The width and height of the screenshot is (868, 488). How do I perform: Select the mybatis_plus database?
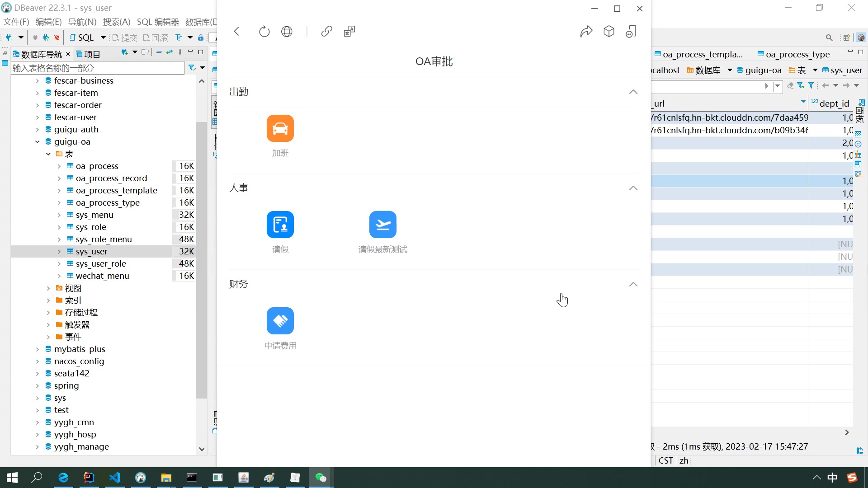(80, 349)
